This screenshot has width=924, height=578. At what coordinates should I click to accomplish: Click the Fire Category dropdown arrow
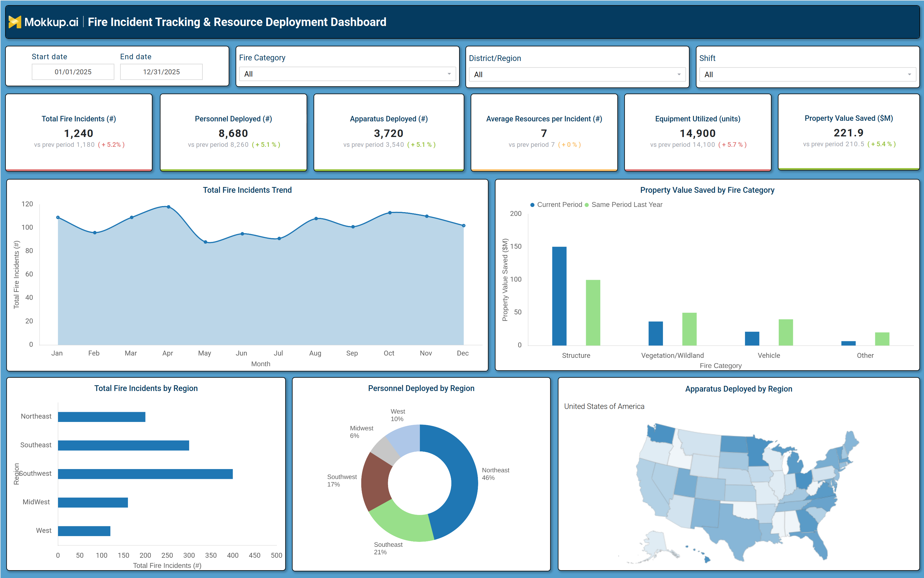(x=449, y=74)
